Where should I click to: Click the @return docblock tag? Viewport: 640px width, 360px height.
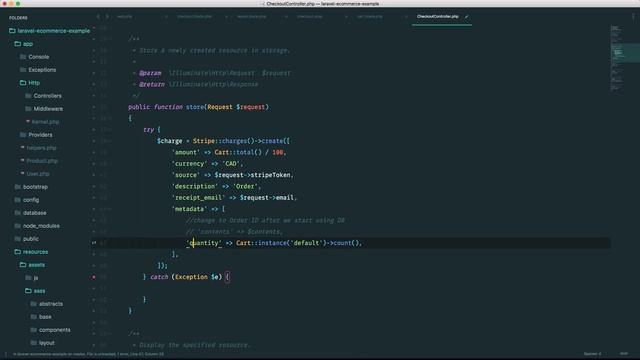tap(152, 84)
